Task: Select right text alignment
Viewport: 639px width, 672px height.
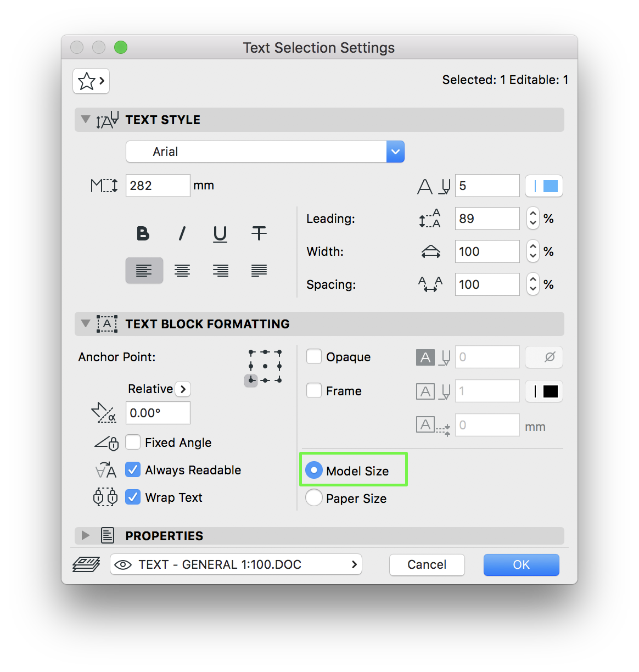Action: click(220, 270)
